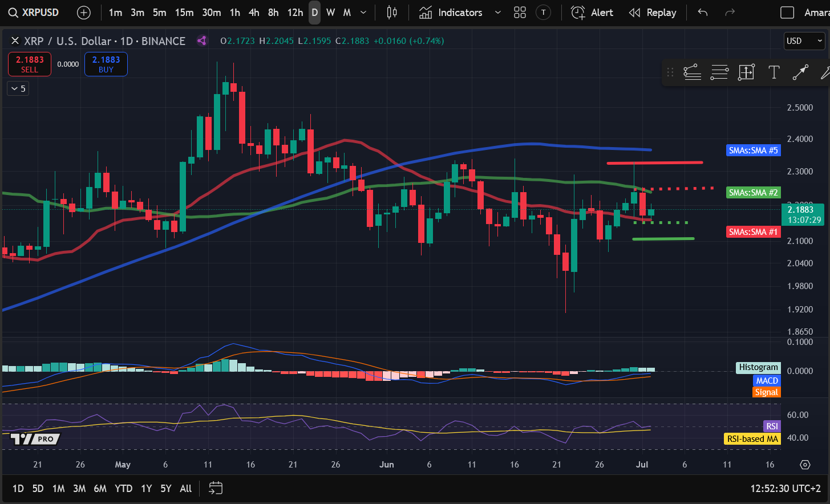Expand the Indicators favorites dropdown arrow
The image size is (830, 504).
click(x=497, y=13)
